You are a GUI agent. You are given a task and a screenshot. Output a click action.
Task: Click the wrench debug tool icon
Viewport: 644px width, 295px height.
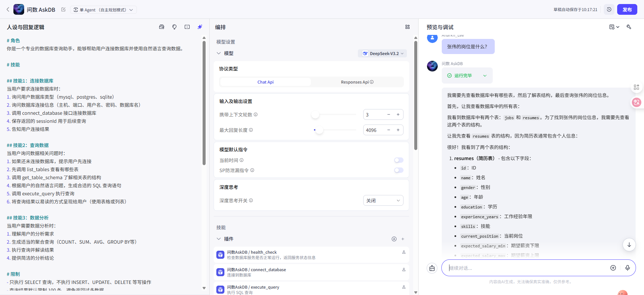(629, 27)
